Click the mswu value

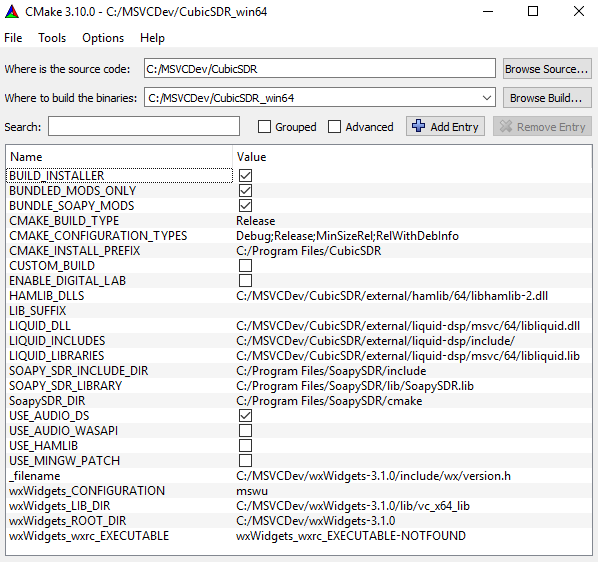(252, 491)
